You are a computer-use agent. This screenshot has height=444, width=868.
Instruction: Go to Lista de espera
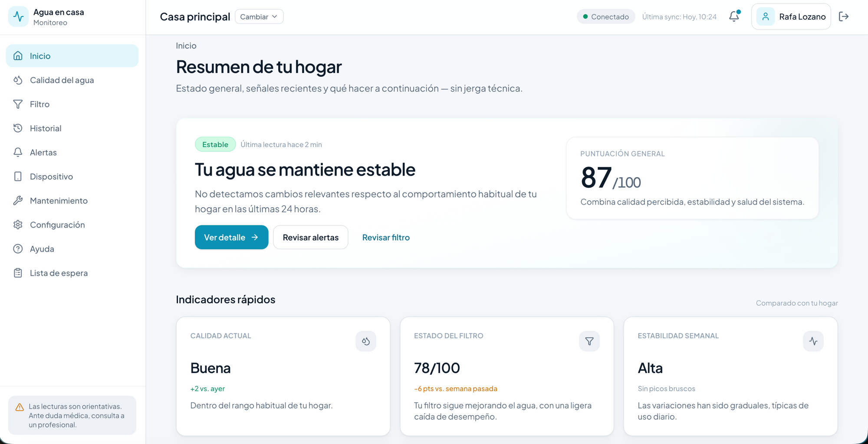click(x=59, y=273)
